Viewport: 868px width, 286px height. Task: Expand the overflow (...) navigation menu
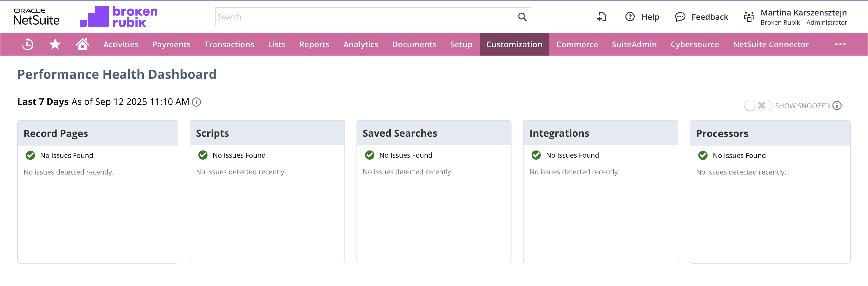click(x=840, y=44)
